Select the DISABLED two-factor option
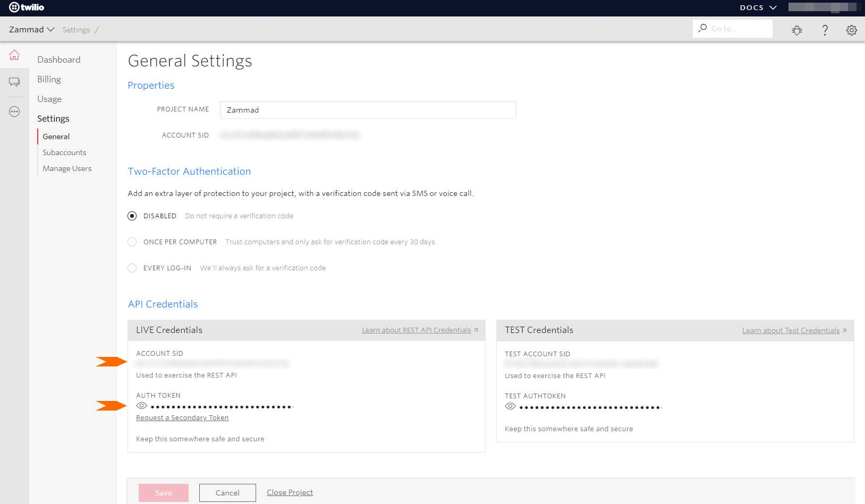The width and height of the screenshot is (865, 504). [x=132, y=216]
